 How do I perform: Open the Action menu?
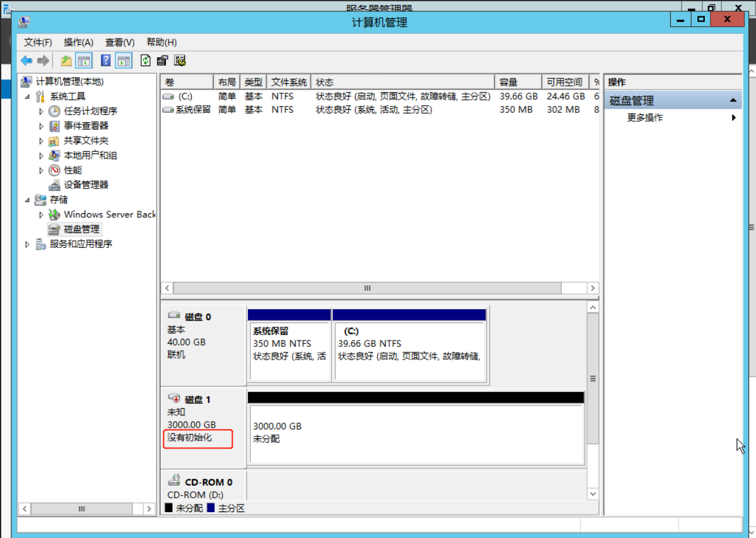[78, 42]
